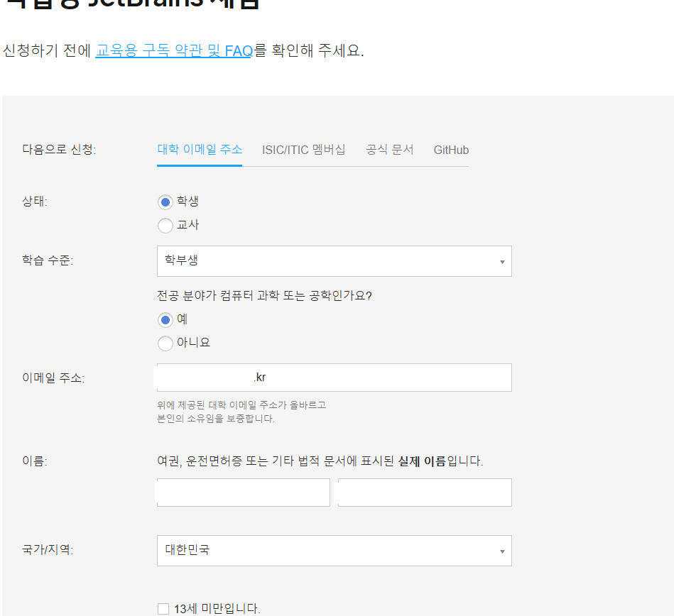Click the 학습 수준 label
The image size is (674, 616).
(48, 260)
